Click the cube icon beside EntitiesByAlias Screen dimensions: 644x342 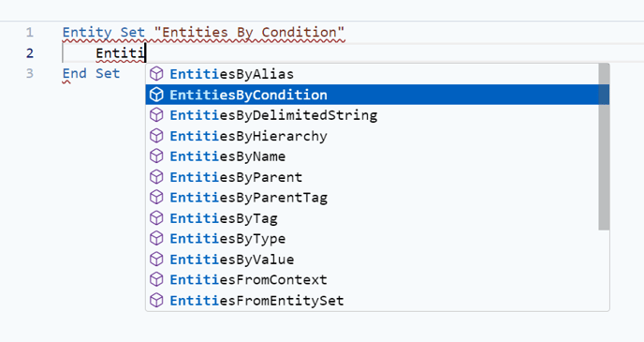(156, 74)
